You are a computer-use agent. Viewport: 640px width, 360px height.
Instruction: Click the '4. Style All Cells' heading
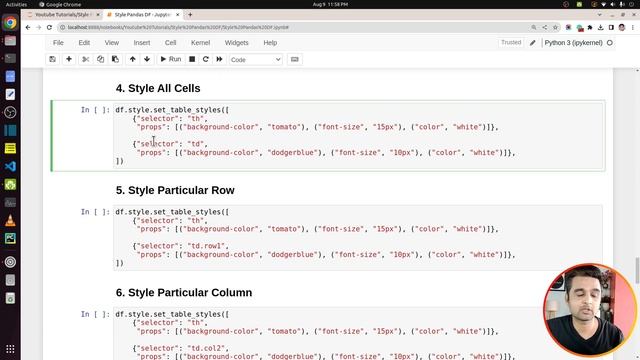tap(158, 88)
